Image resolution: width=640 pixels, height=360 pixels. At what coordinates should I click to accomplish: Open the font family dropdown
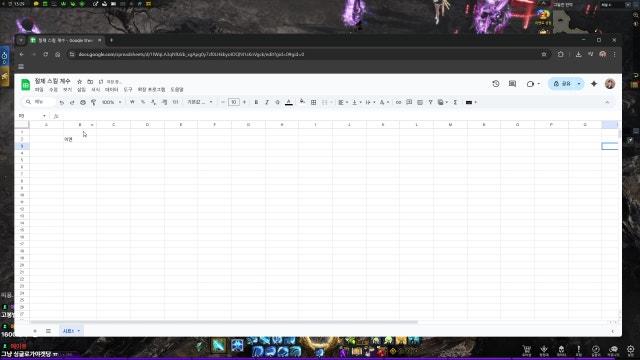click(x=200, y=102)
